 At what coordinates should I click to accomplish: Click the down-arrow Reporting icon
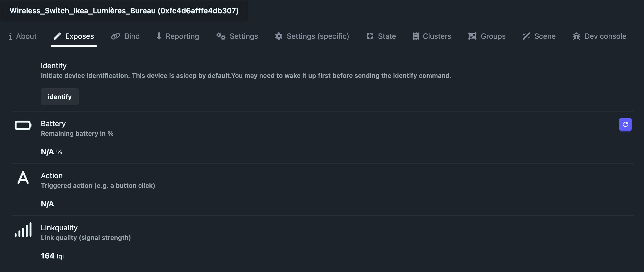coord(159,36)
